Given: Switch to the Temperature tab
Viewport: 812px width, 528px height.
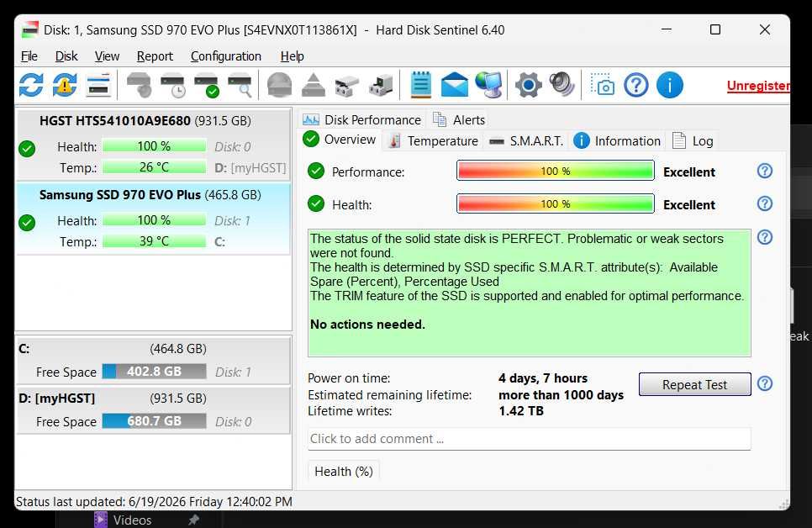Looking at the screenshot, I should [x=434, y=141].
